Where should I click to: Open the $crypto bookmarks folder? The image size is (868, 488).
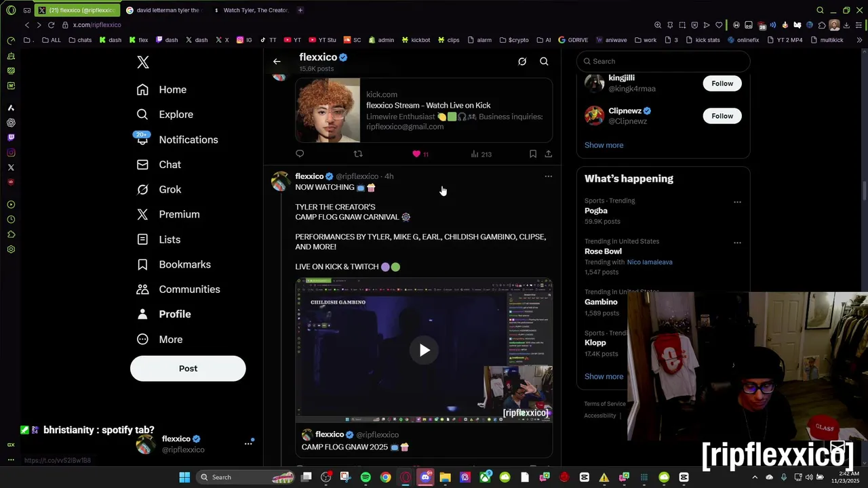513,40
